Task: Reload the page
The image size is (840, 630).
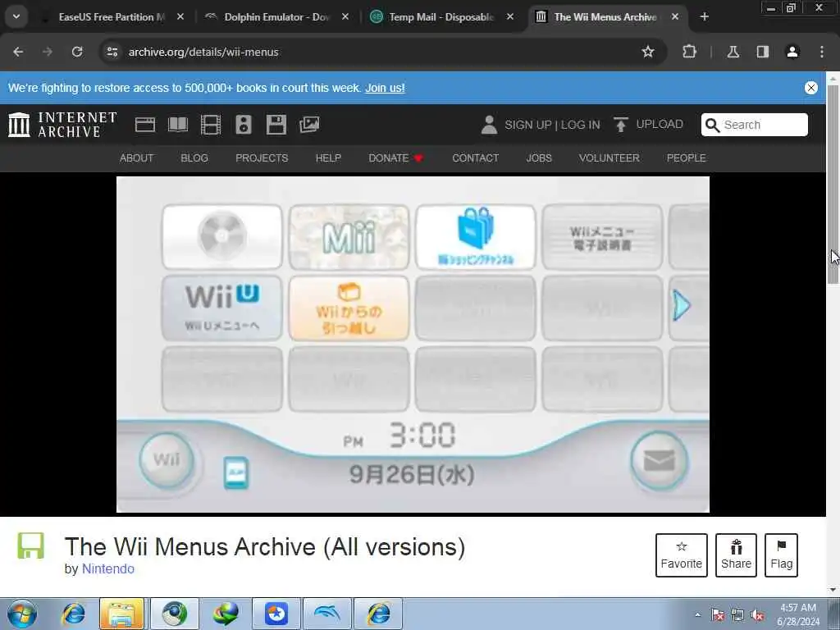Action: tap(77, 52)
